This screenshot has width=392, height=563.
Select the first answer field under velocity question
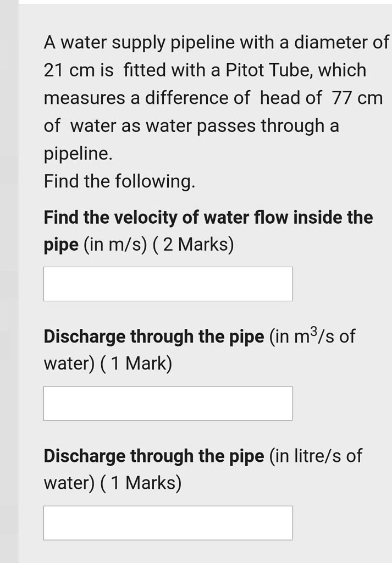[168, 284]
